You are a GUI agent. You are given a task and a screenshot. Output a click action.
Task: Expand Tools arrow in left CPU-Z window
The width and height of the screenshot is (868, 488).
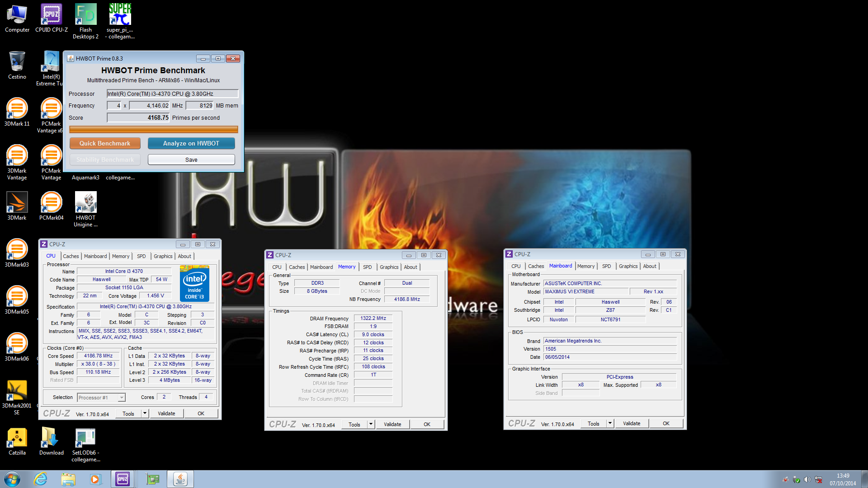pyautogui.click(x=145, y=413)
